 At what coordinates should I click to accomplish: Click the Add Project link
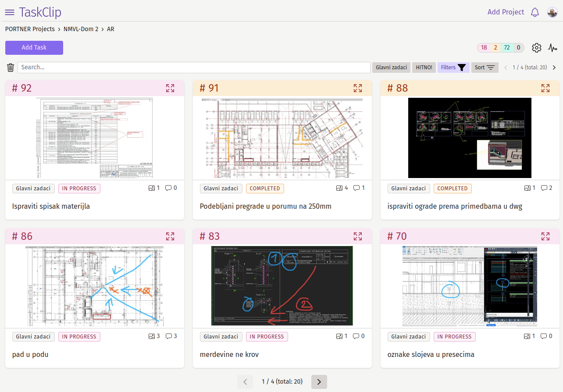506,12
